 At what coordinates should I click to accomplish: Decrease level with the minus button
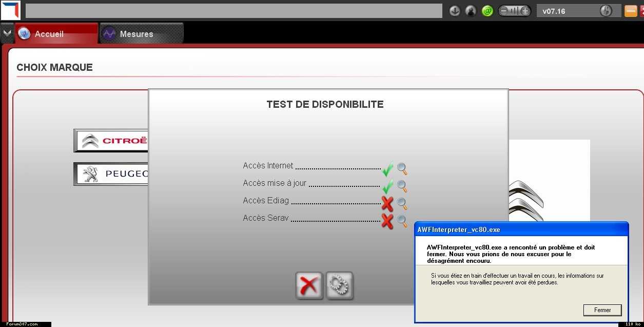[x=504, y=11]
